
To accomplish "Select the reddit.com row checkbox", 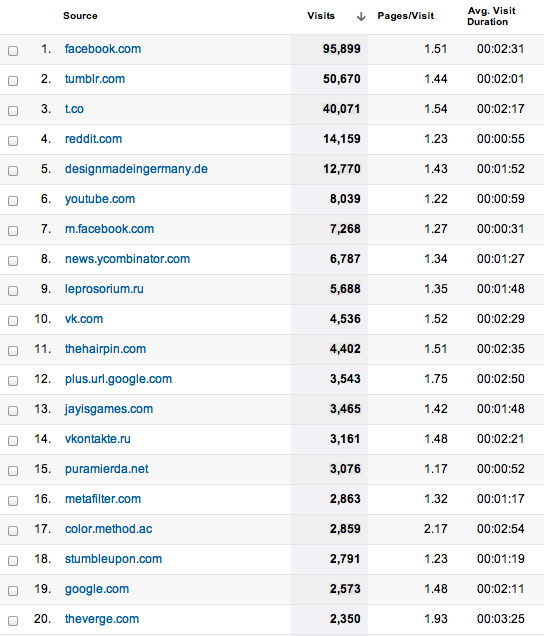I will (x=13, y=141).
